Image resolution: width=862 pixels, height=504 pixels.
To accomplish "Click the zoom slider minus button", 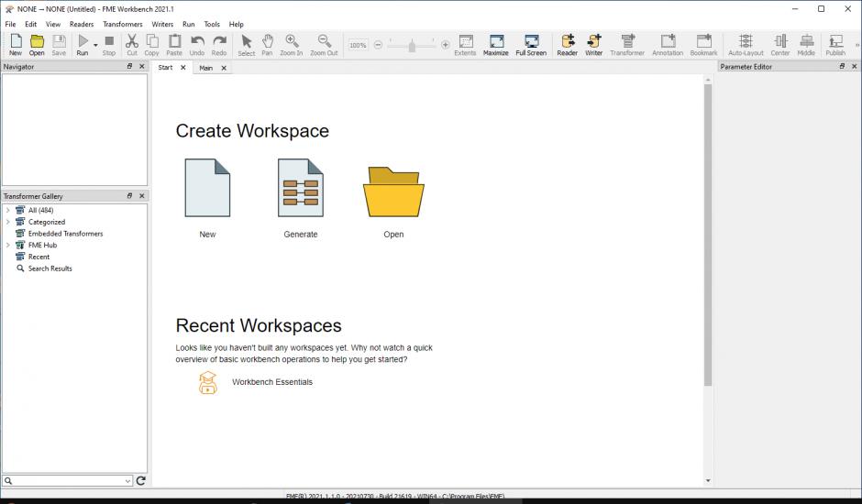I will (x=378, y=45).
